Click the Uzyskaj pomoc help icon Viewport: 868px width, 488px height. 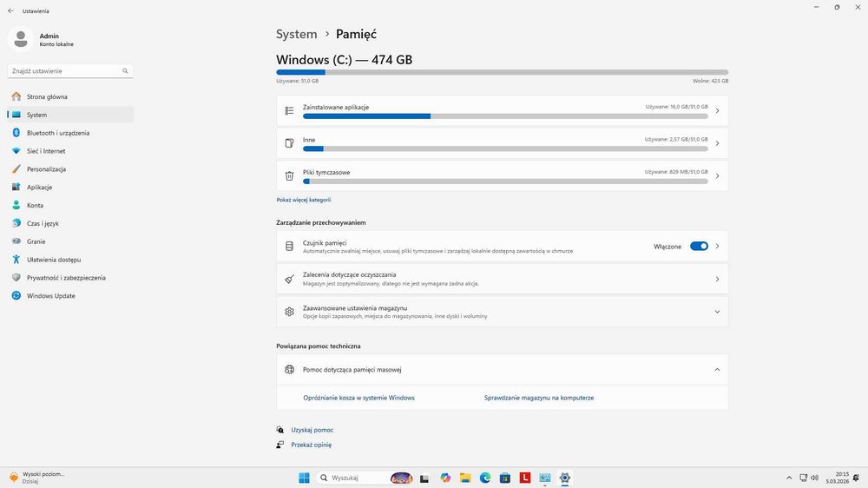tap(280, 430)
